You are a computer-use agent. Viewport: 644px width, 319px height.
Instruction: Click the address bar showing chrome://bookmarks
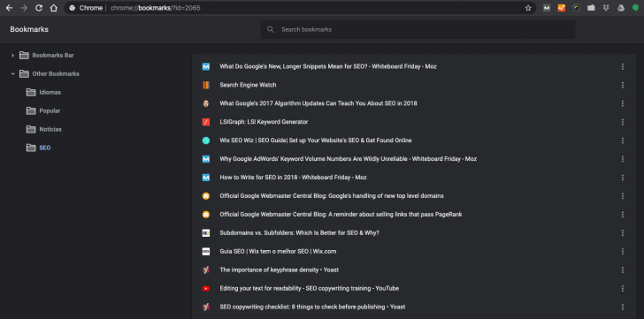click(300, 8)
